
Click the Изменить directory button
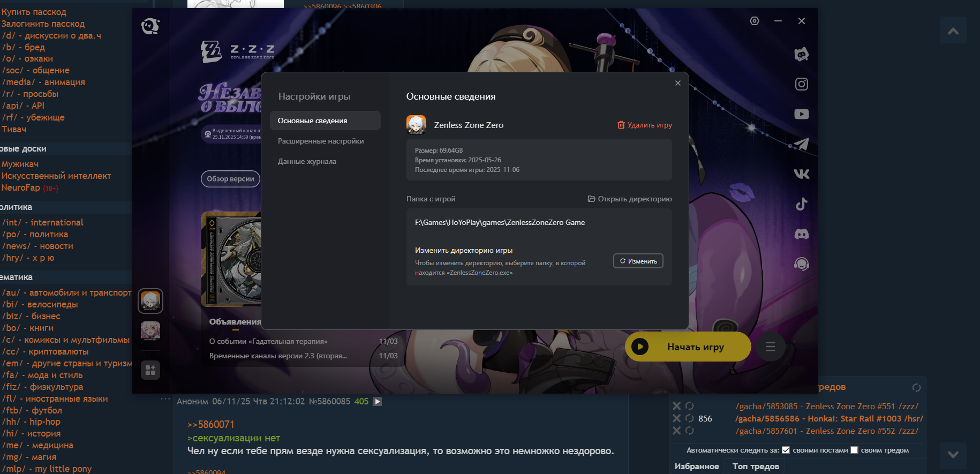638,261
